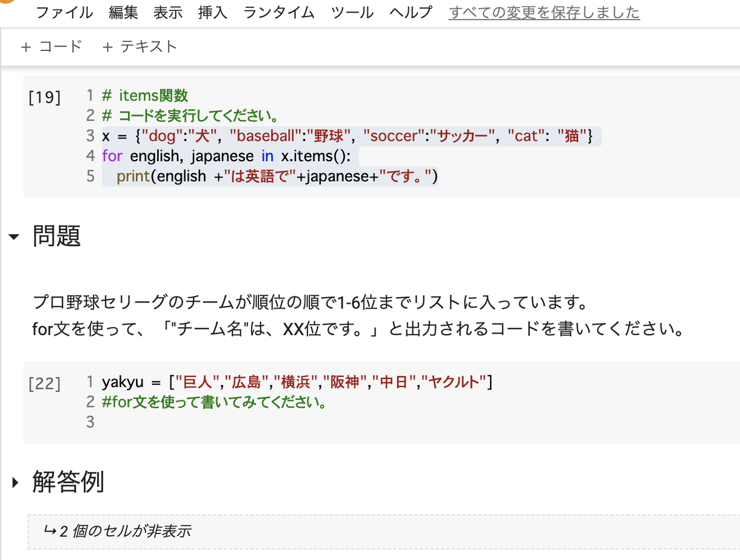Open the ランタイム menu
This screenshot has width=740, height=560.
[278, 12]
